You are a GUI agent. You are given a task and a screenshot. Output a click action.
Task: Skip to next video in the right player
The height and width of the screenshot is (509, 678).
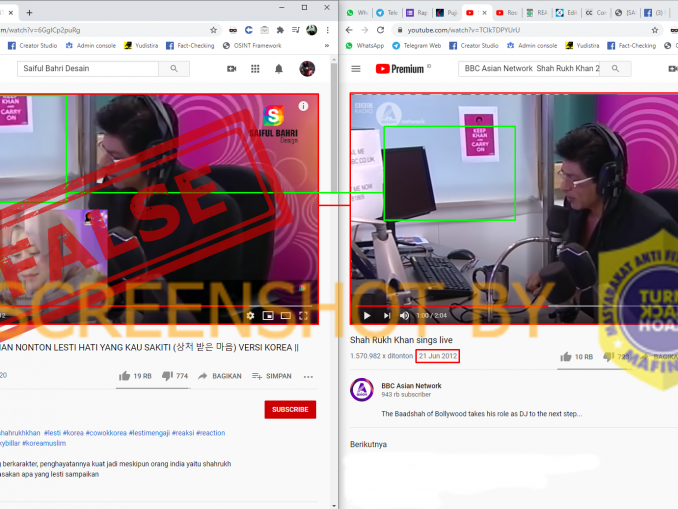coord(386,316)
